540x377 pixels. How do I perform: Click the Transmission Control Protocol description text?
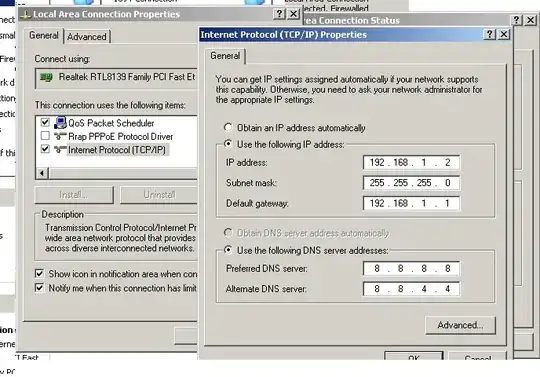(121, 238)
